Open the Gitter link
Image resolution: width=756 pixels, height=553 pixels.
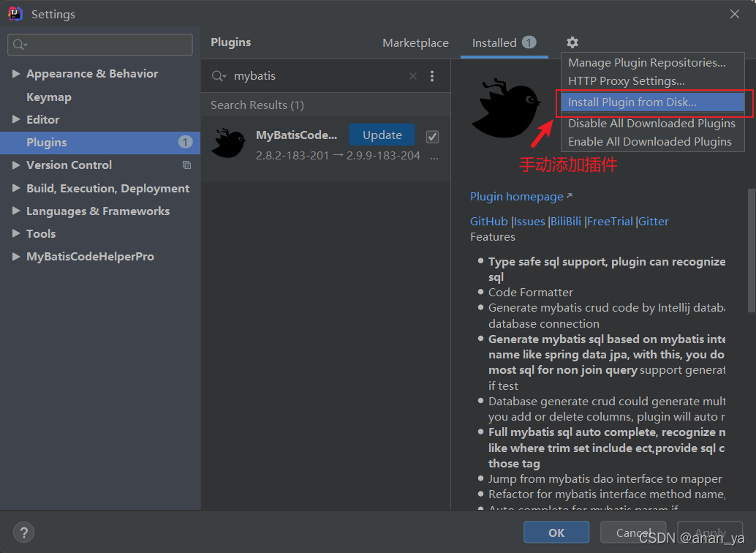point(654,222)
